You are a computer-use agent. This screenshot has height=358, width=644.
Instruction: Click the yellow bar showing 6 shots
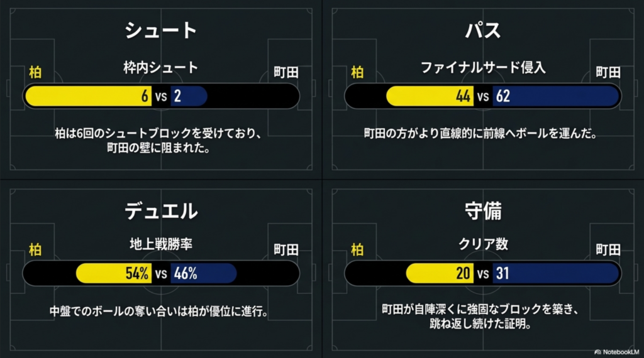pyautogui.click(x=88, y=97)
